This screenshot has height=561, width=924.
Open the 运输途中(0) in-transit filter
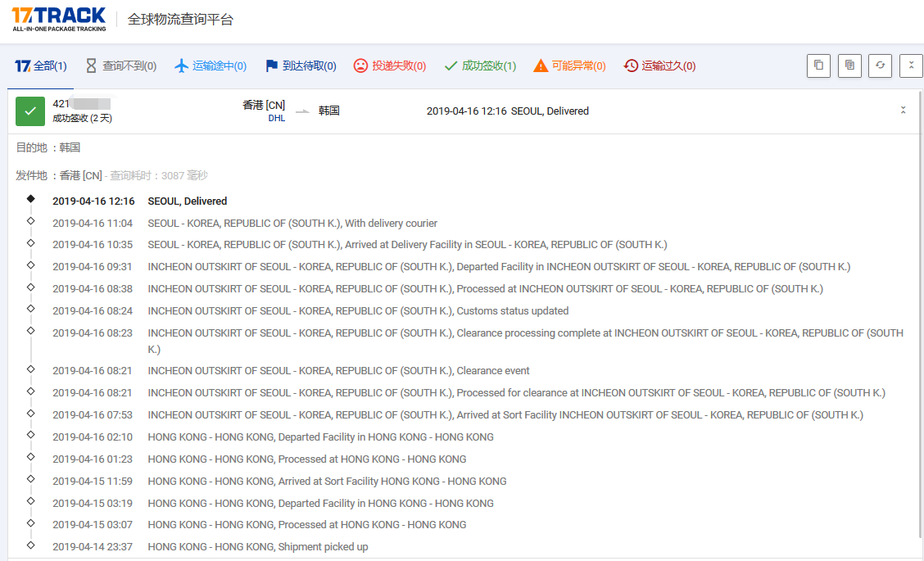click(211, 66)
